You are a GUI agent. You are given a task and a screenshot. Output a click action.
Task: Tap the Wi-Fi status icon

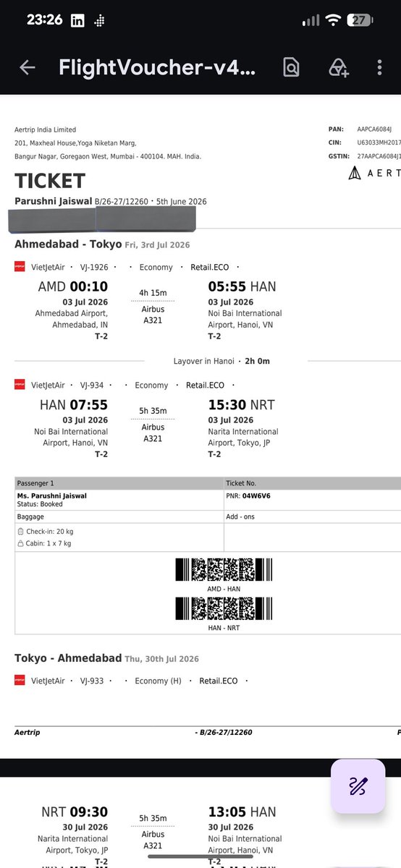[334, 20]
